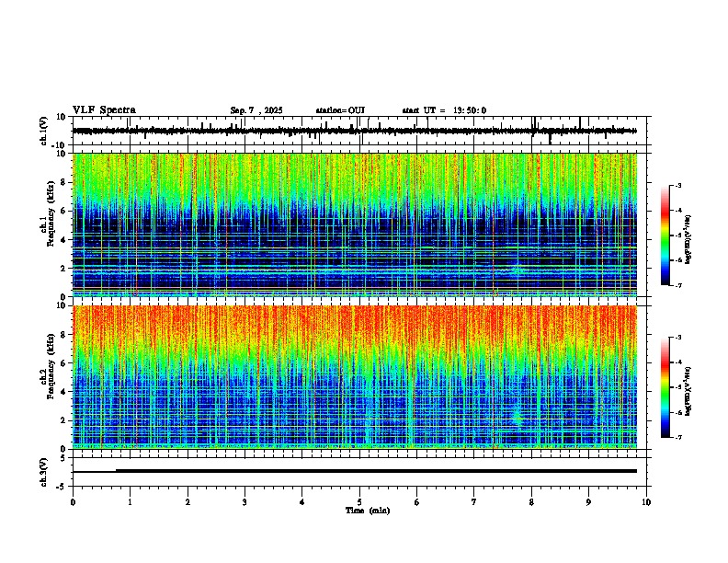728x563 pixels.
Task: Click the "-3" tick on ch.1 colorbar
Action: [677, 185]
